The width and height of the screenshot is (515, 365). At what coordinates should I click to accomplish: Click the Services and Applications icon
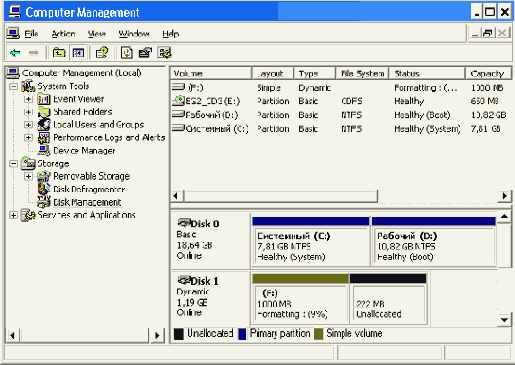point(28,215)
